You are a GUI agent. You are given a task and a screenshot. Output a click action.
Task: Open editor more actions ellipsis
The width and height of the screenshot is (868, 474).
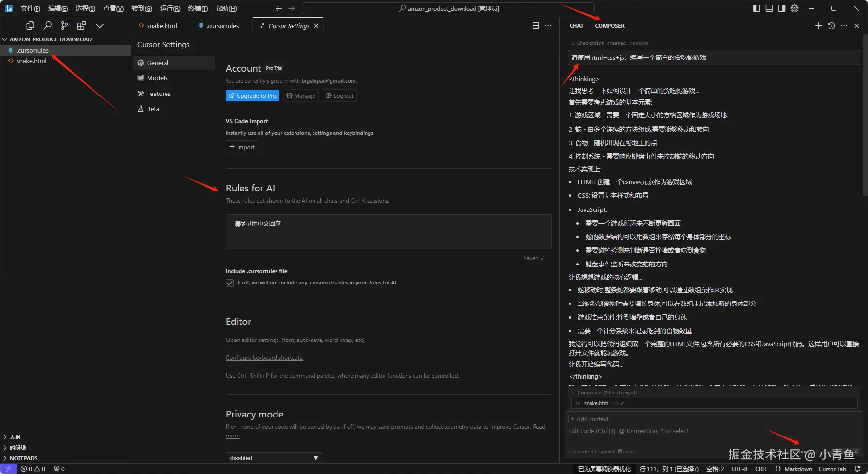[548, 26]
